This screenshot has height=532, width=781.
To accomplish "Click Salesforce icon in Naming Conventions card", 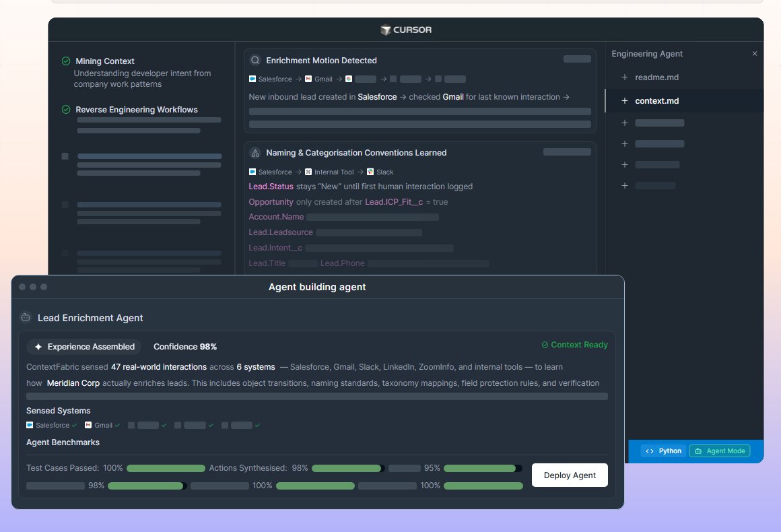I will click(252, 172).
